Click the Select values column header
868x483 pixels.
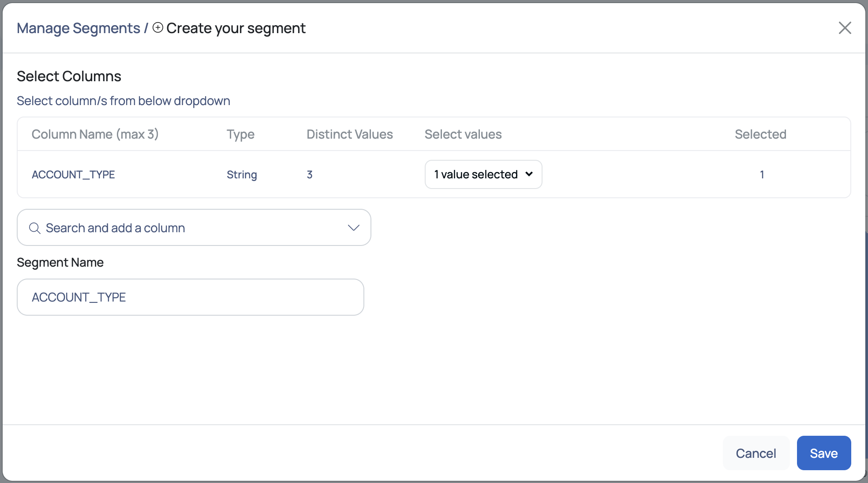coord(463,134)
